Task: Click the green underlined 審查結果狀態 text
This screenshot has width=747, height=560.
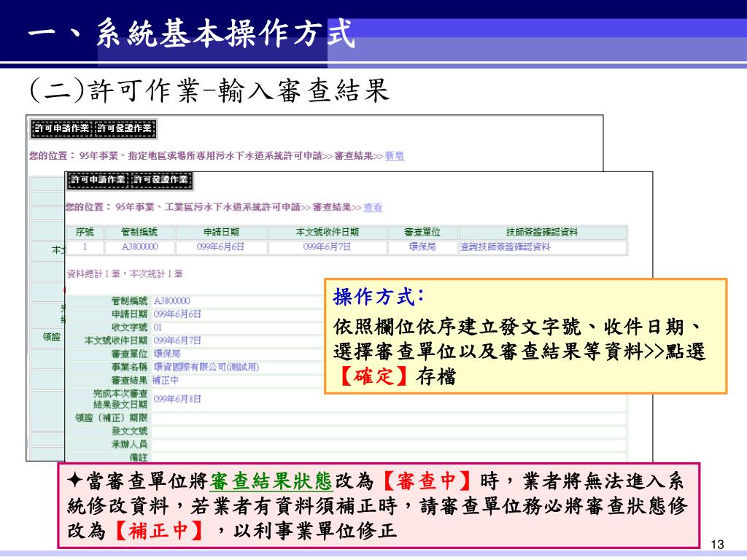Action: 271,481
